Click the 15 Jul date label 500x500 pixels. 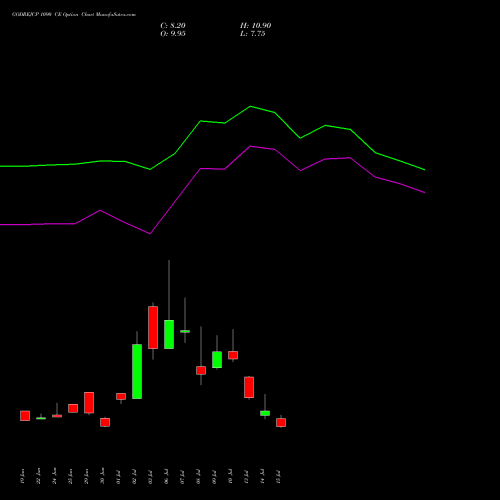click(278, 477)
